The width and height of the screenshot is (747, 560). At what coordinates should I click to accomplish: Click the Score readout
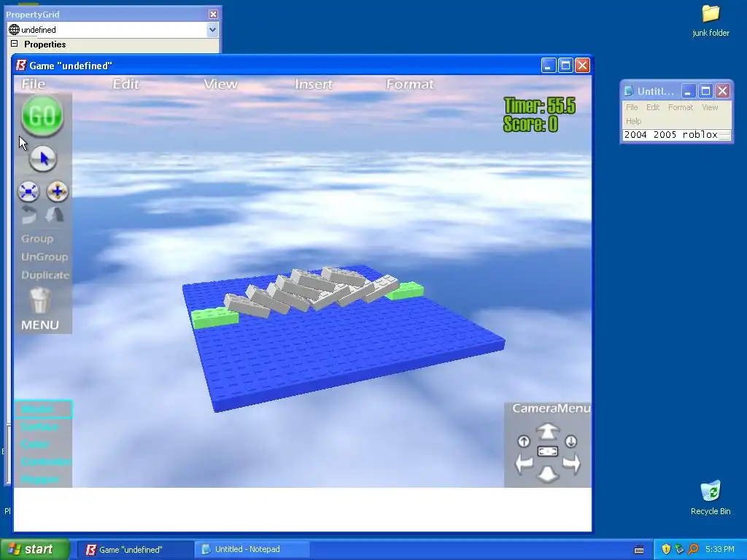pyautogui.click(x=530, y=124)
